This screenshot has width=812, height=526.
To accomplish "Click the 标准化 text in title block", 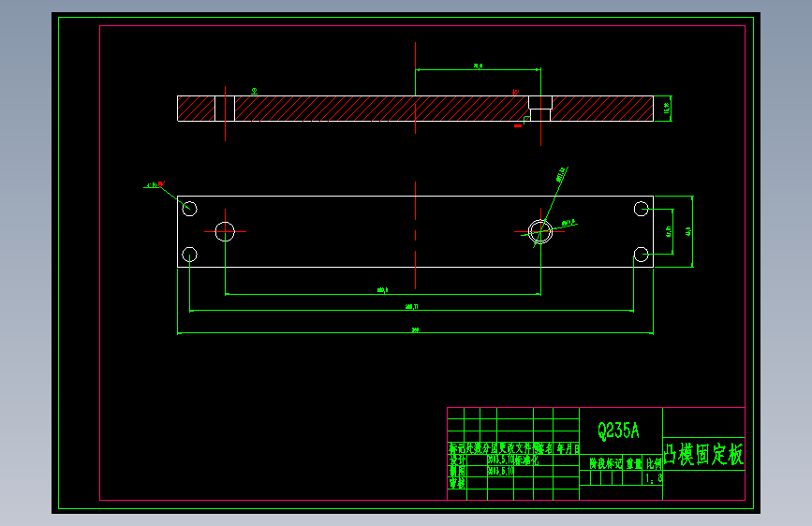I will pyautogui.click(x=526, y=460).
